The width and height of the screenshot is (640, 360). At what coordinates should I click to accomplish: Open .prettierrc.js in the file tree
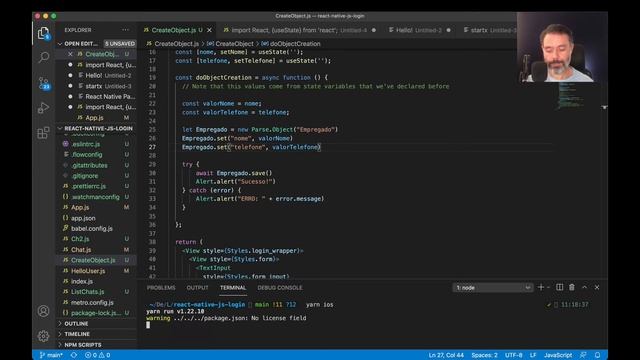[96, 186]
